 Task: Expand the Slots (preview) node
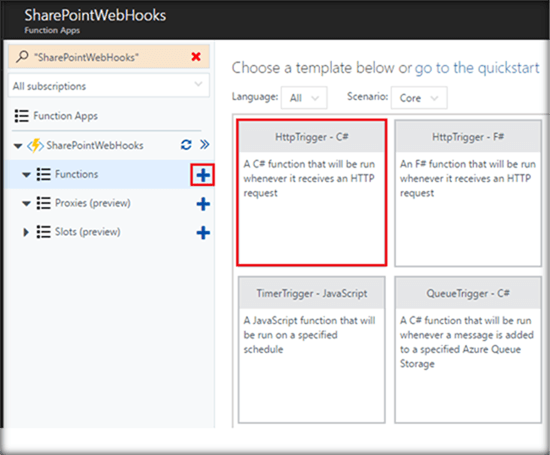[26, 232]
